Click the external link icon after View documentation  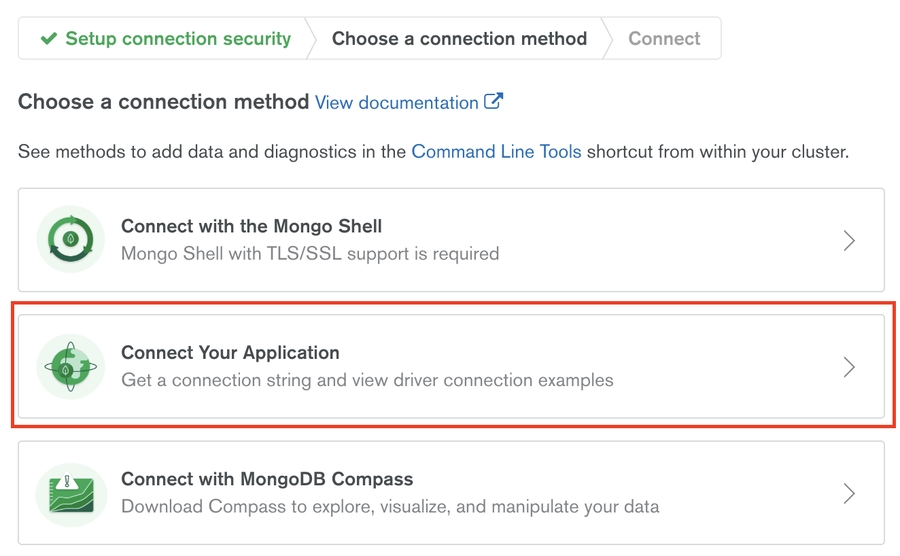coord(493,101)
